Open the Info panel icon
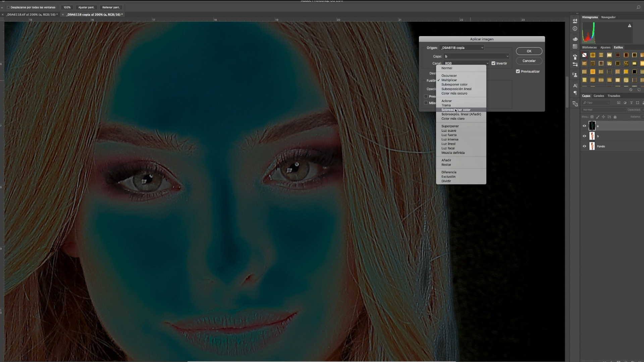Viewport: 644px width, 362px height. click(575, 28)
